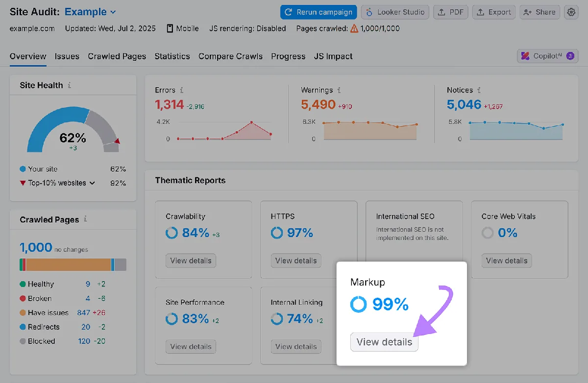Click the Rerun campaign button
Viewport: 588px width, 383px height.
coord(318,12)
